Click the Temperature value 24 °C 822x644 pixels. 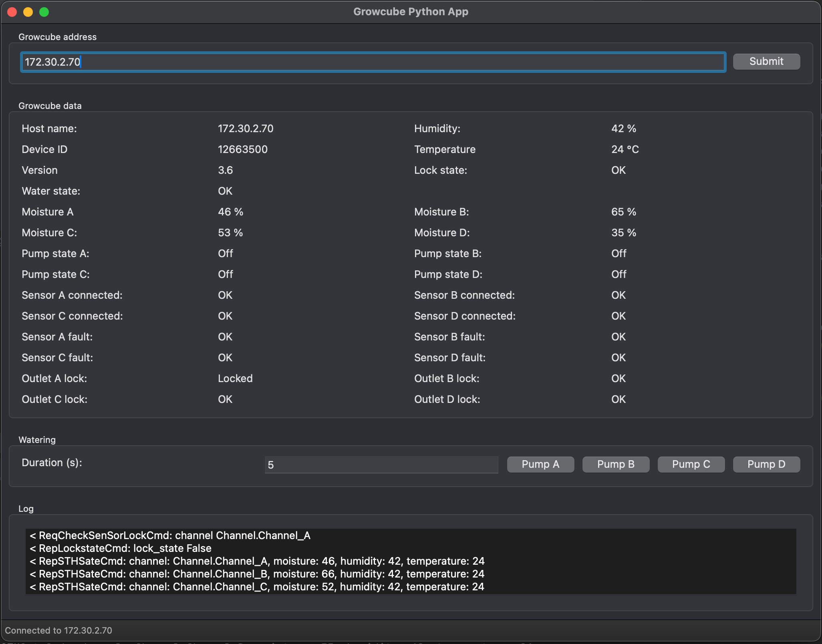(x=625, y=149)
